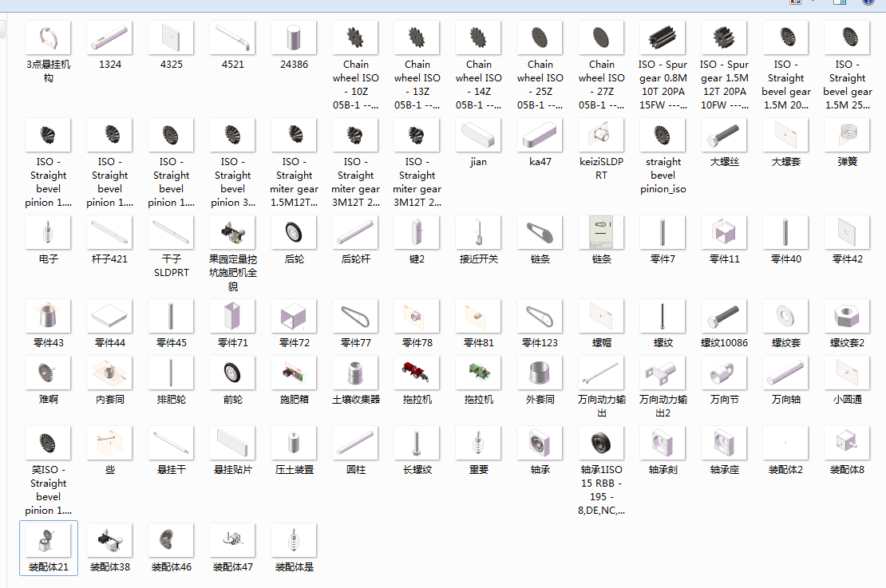Select ISO Spur gear 0.8M 10T file
The image size is (886, 588).
pos(663,38)
